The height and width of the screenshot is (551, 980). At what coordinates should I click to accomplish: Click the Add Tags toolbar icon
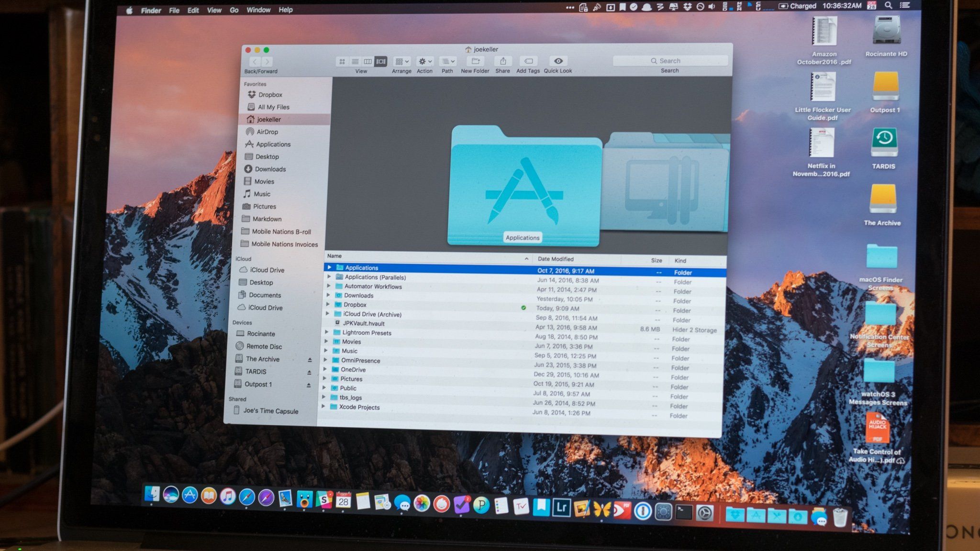[528, 61]
